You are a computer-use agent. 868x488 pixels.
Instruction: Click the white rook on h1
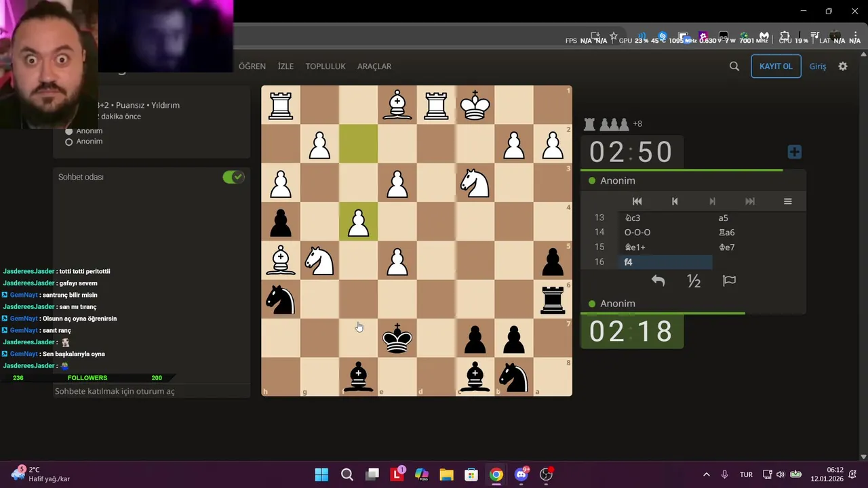(x=281, y=105)
